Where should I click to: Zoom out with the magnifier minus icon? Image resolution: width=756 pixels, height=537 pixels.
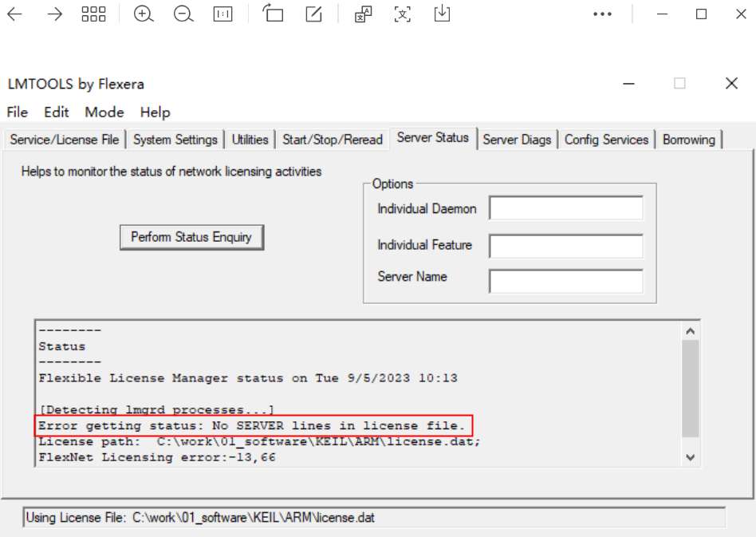point(183,14)
